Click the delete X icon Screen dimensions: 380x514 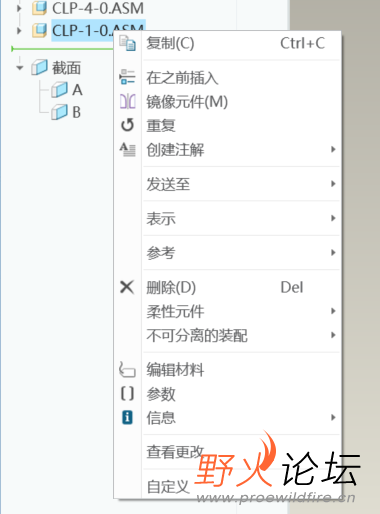[127, 287]
